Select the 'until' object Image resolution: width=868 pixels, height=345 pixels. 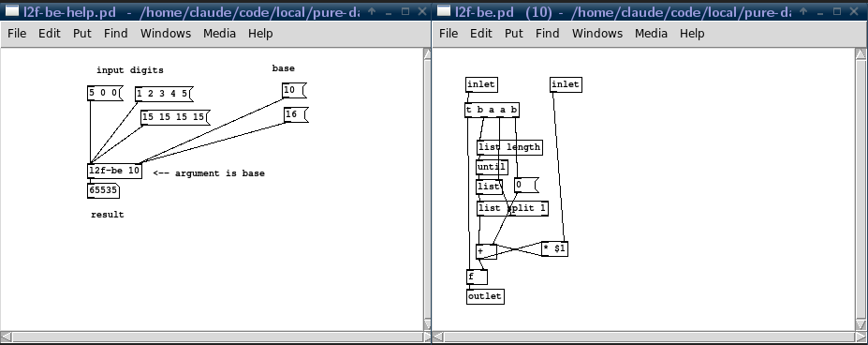pos(492,167)
